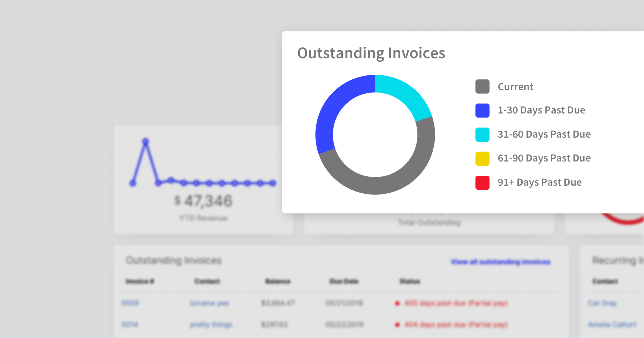Click the blue 1-30 Days Past Due swatch
The image size is (644, 338).
click(x=482, y=111)
